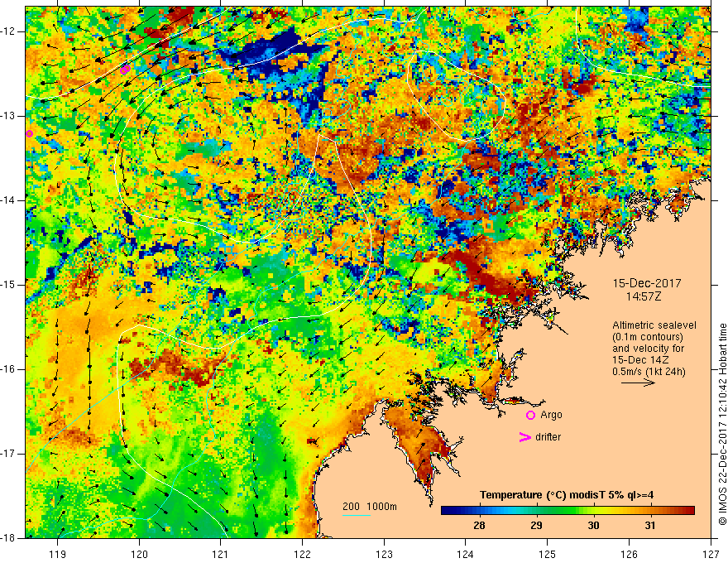Click the '15-Dec-2017' date label

(647, 283)
